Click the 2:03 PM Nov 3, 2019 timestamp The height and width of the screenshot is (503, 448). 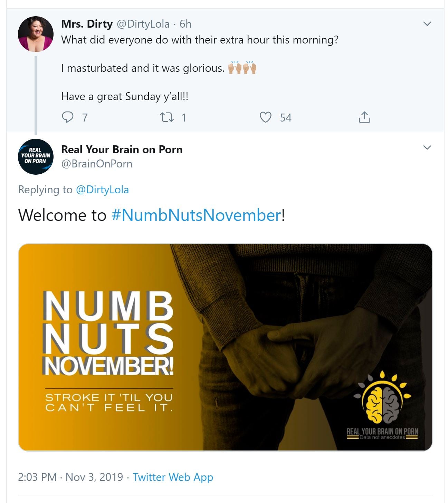coord(70,477)
